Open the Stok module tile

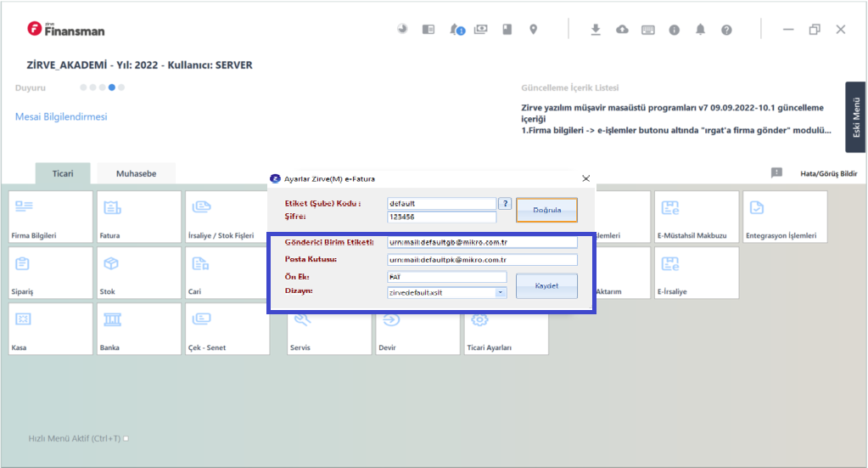[x=139, y=273]
